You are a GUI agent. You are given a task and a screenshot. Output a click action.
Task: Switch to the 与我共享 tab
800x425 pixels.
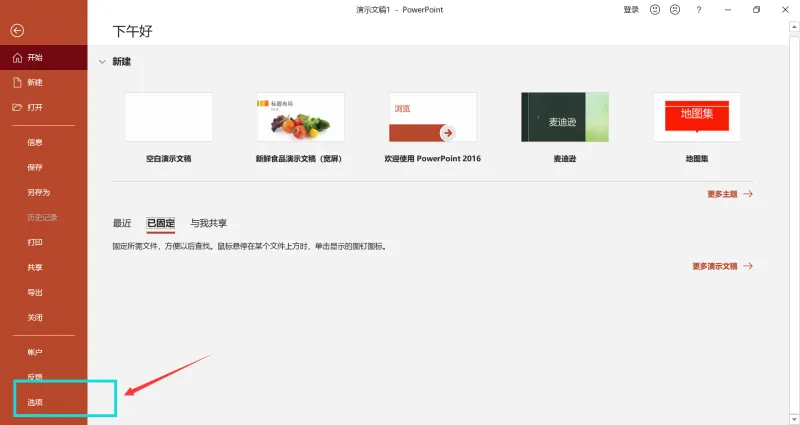(208, 223)
